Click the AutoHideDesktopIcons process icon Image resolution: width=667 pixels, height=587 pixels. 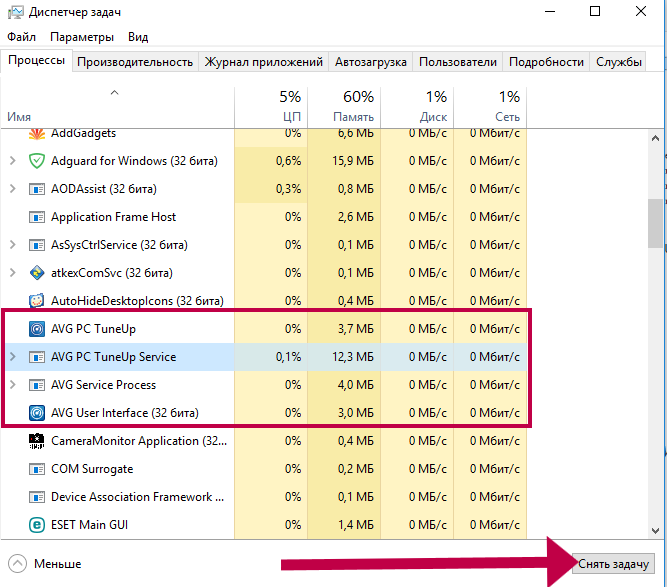[37, 301]
